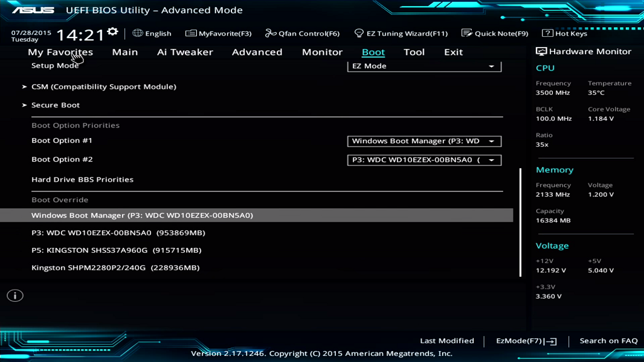Switch to the Advanced tab
The height and width of the screenshot is (362, 644).
click(257, 52)
